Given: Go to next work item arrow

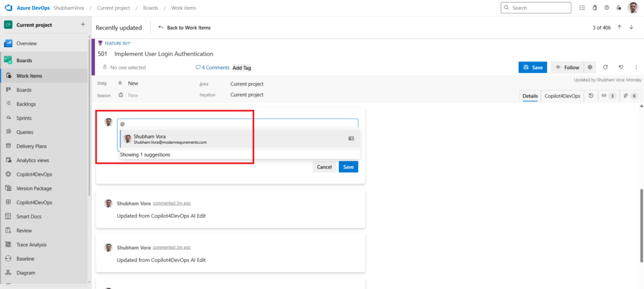Looking at the screenshot, I should pyautogui.click(x=631, y=27).
